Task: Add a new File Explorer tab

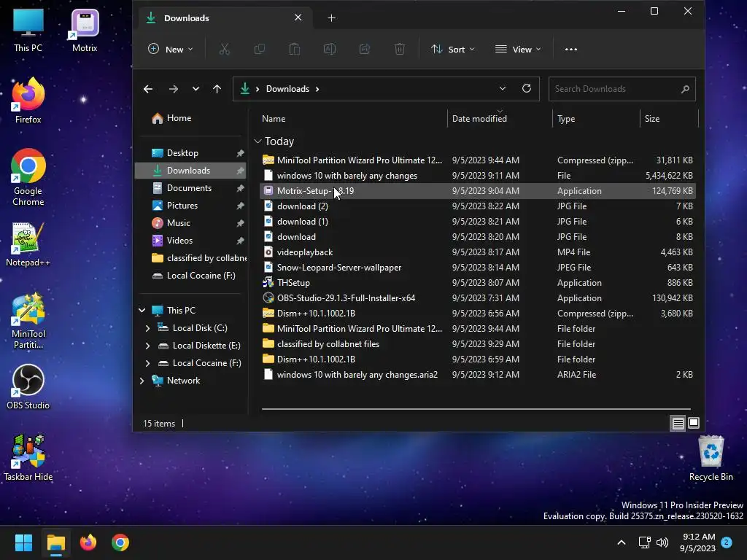Action: [x=332, y=18]
